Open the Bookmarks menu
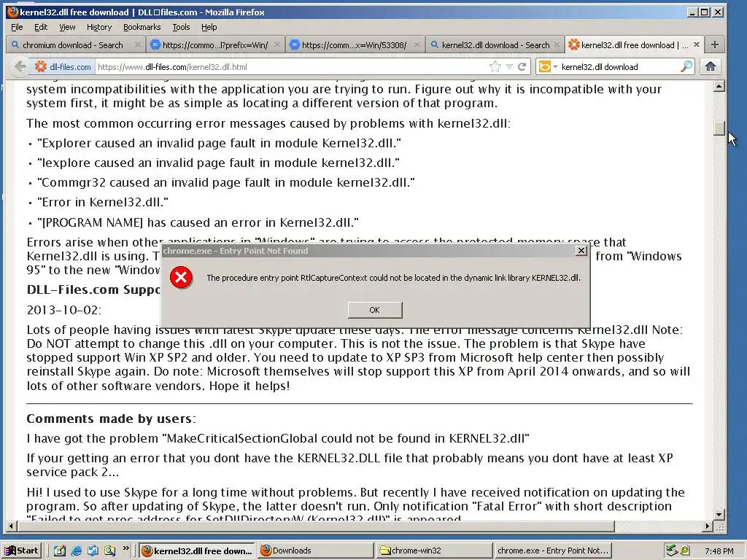The width and height of the screenshot is (747, 560). pos(142,27)
